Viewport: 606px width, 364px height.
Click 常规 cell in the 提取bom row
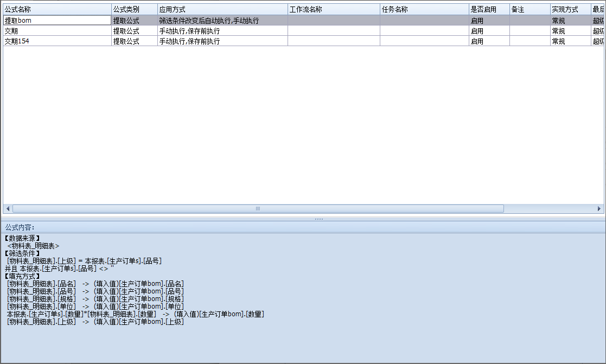570,21
